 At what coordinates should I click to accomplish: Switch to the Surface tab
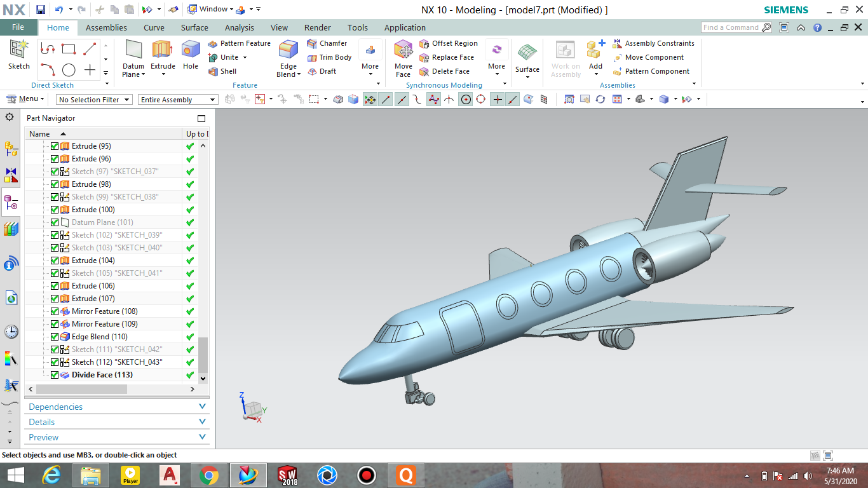[x=194, y=27]
